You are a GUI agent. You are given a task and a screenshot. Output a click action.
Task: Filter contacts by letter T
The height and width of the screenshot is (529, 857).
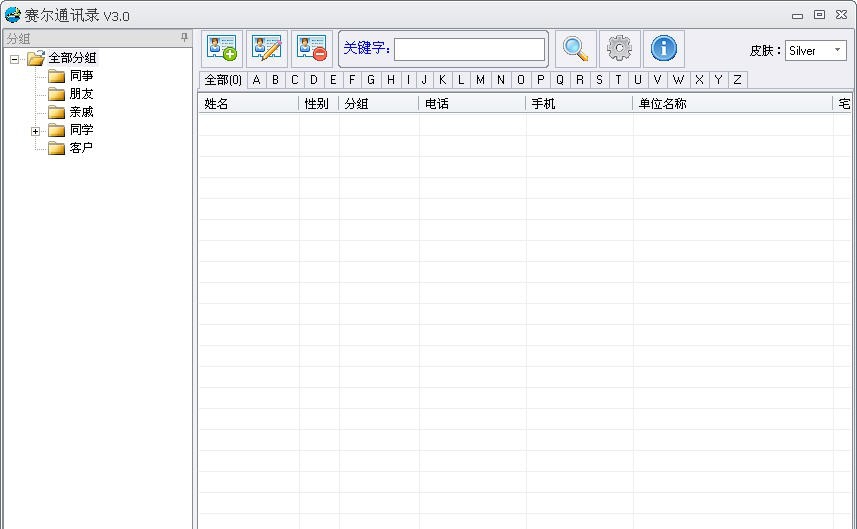pos(619,80)
